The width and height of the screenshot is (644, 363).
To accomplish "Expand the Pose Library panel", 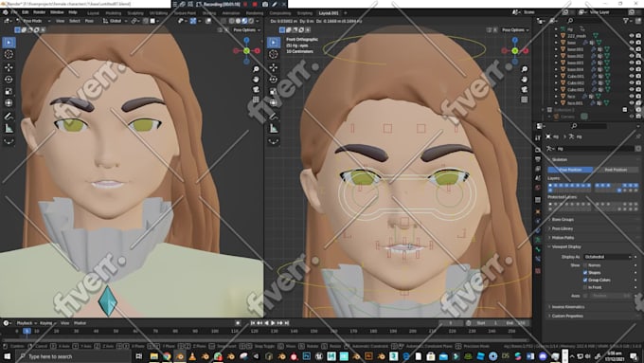I will click(x=562, y=228).
